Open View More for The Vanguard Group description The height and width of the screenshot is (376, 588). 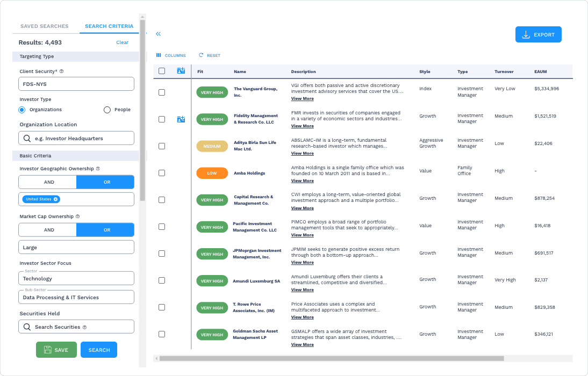point(302,98)
